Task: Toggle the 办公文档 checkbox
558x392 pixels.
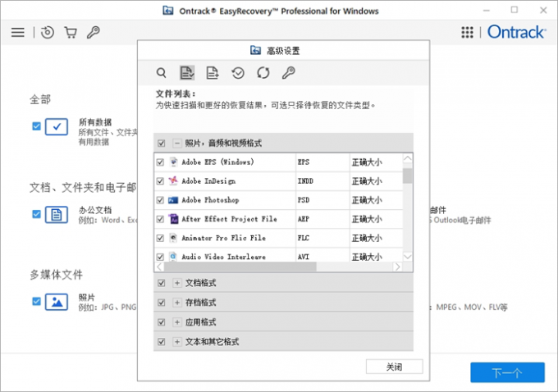Action: (x=36, y=214)
